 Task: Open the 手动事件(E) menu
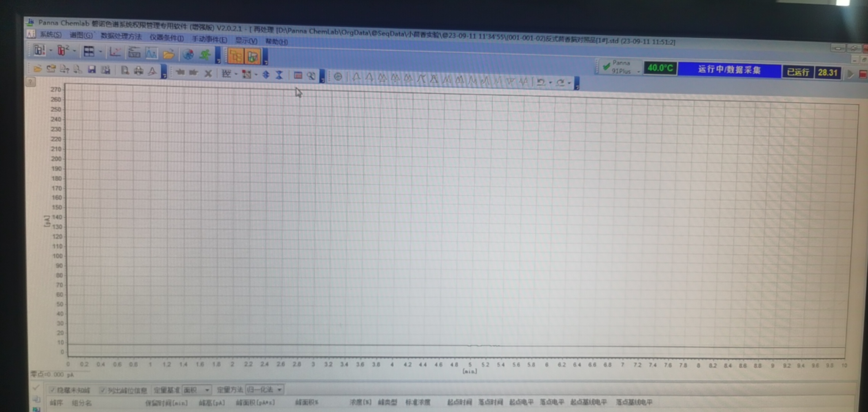[209, 39]
